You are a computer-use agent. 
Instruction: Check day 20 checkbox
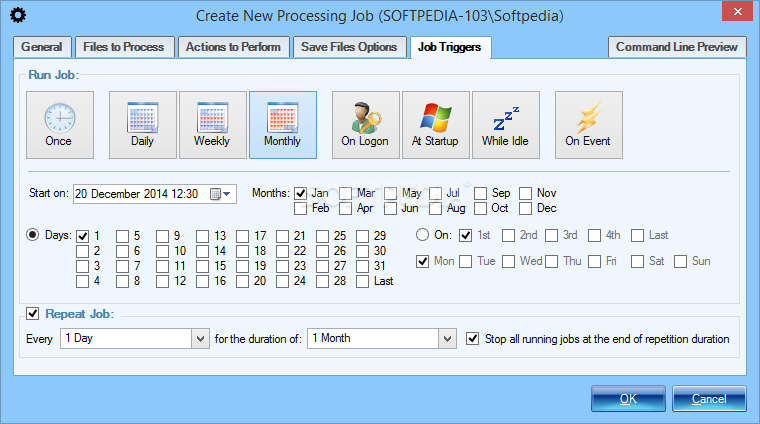(242, 281)
